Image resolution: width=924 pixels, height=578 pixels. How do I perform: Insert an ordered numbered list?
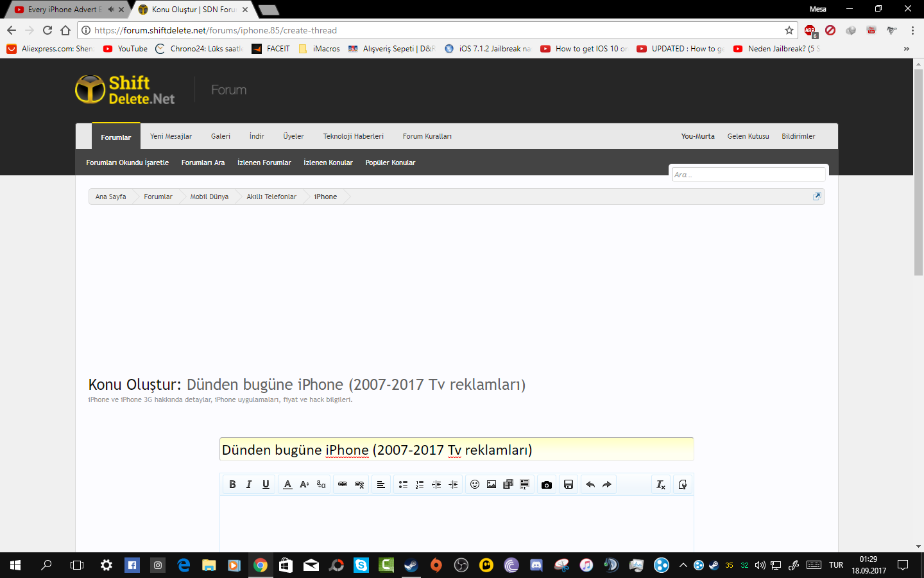(420, 484)
